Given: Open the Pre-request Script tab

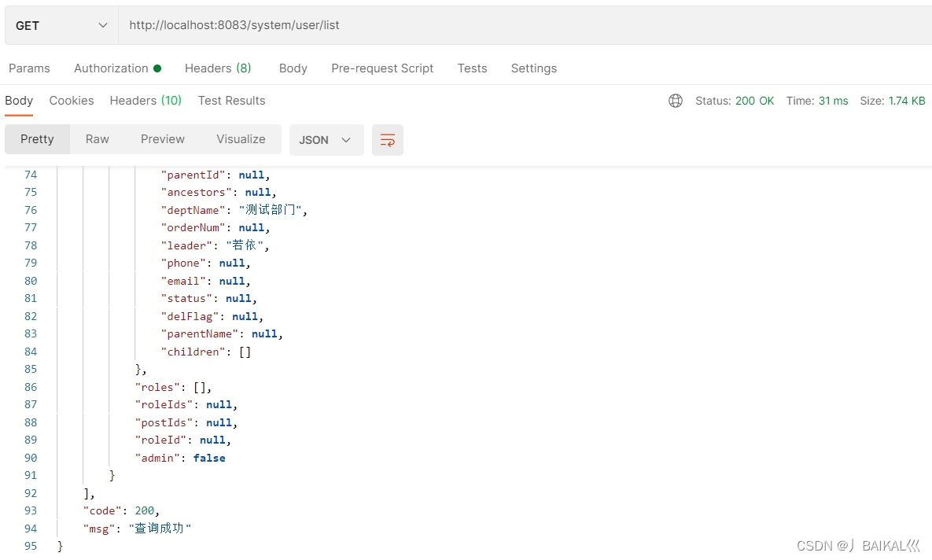Looking at the screenshot, I should tap(382, 68).
